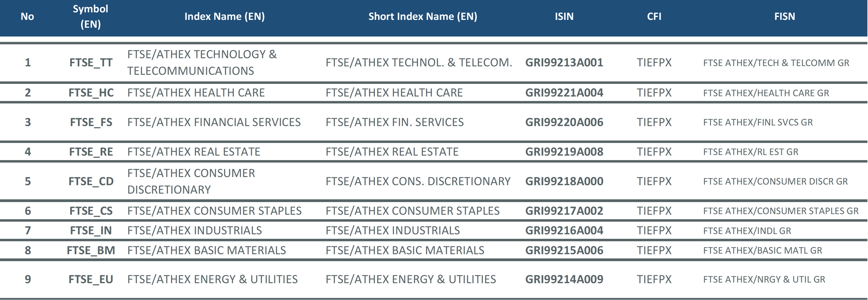Click the ISIN column header

(x=564, y=17)
